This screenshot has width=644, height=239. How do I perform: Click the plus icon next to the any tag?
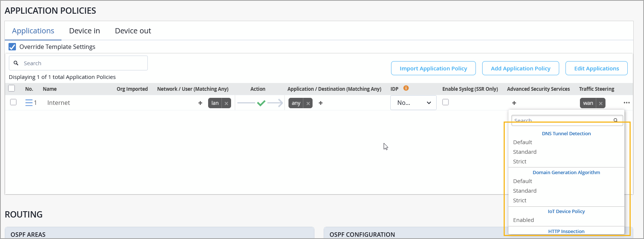pos(321,103)
